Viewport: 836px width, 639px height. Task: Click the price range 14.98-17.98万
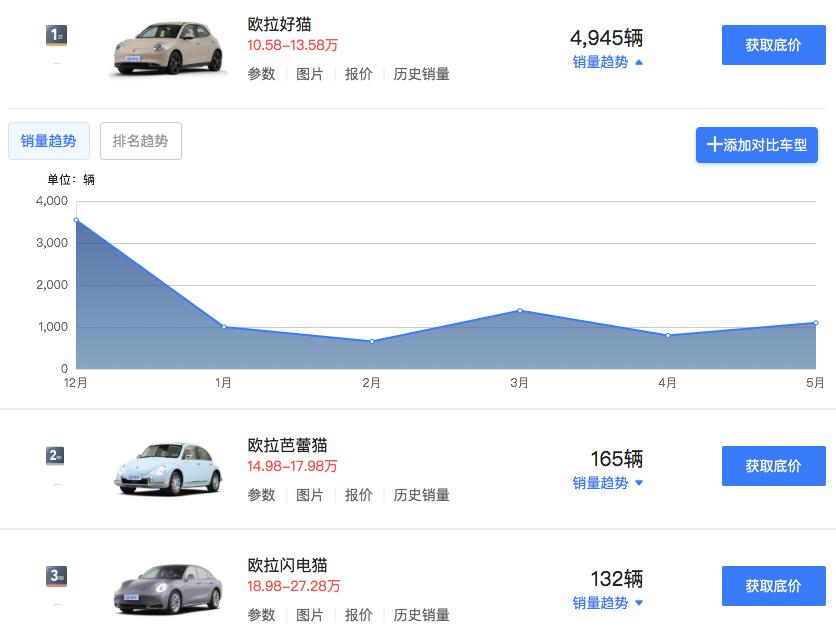293,466
